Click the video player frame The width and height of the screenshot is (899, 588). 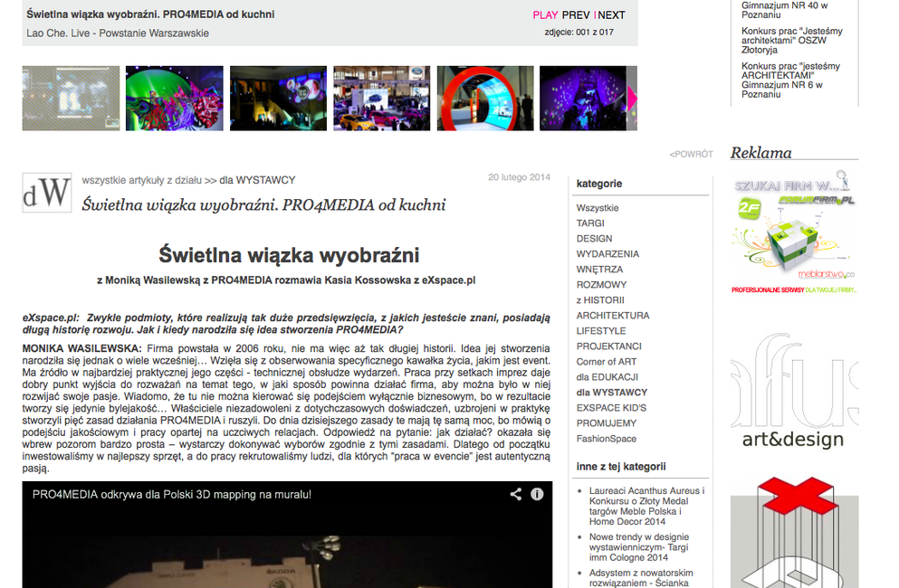pyautogui.click(x=287, y=535)
